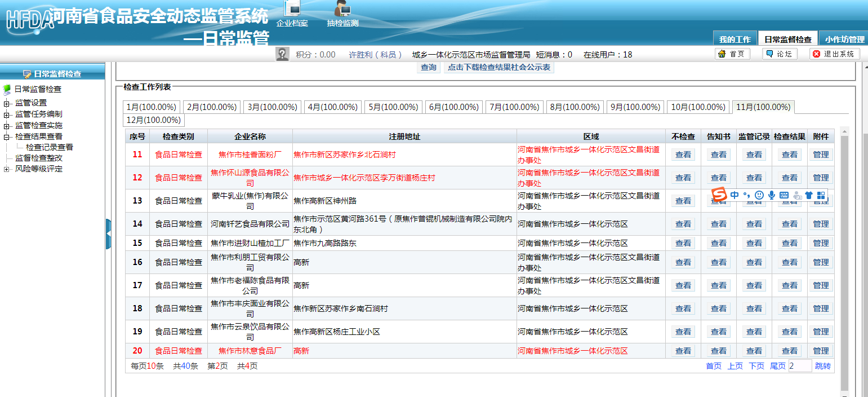Select the 8月(100.00%) tab
This screenshot has height=397, width=868.
(x=575, y=107)
